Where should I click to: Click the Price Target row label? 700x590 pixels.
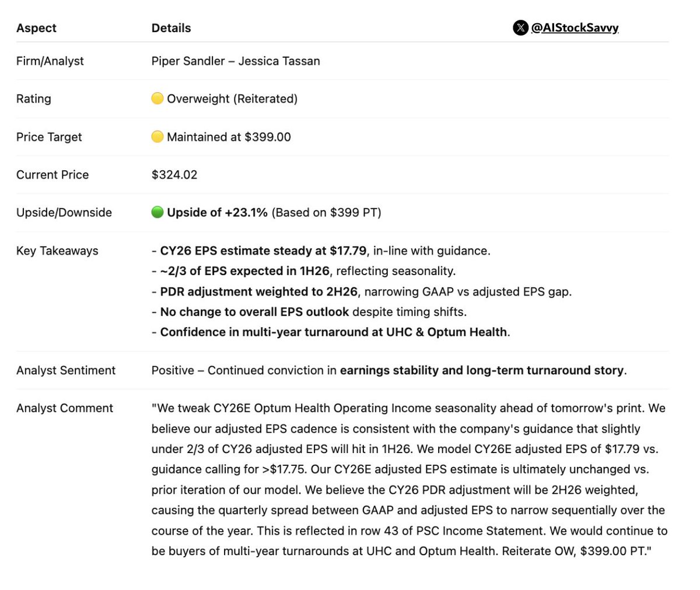[x=49, y=137]
